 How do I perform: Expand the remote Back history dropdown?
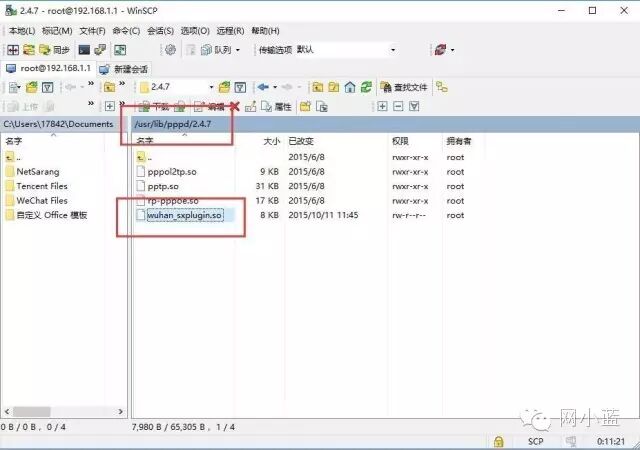pos(275,87)
